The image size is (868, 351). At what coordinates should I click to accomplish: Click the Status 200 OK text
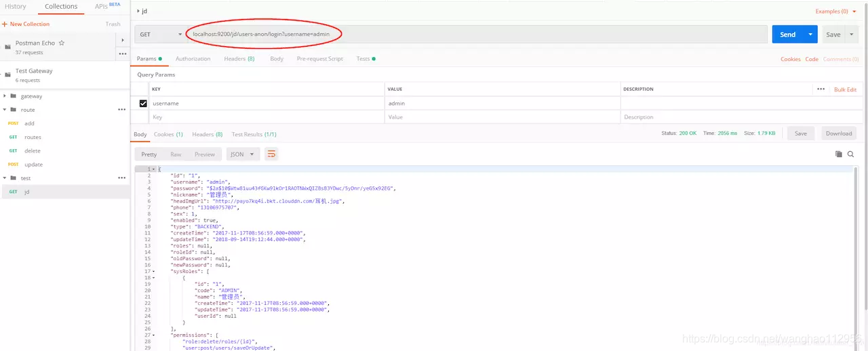[679, 133]
